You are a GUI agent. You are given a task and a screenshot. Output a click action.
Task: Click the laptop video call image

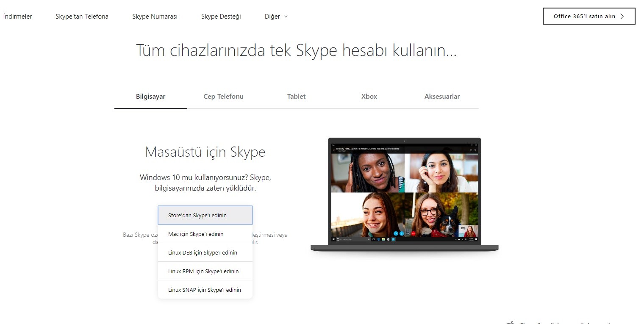point(405,195)
